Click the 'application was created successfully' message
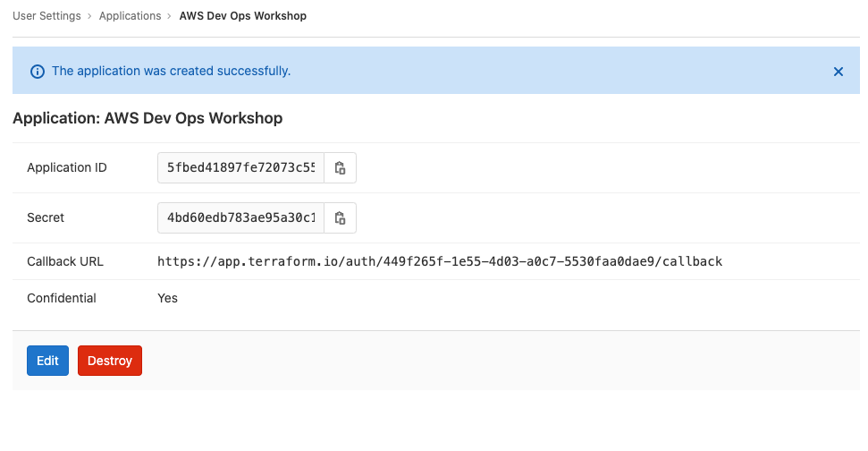Screen dimensions: 868x451 coord(171,71)
